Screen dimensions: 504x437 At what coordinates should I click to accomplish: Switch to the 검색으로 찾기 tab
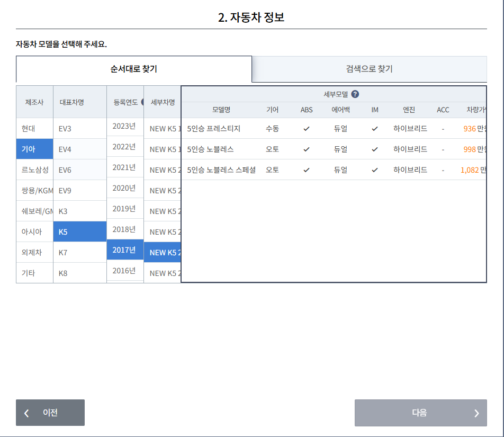point(370,69)
